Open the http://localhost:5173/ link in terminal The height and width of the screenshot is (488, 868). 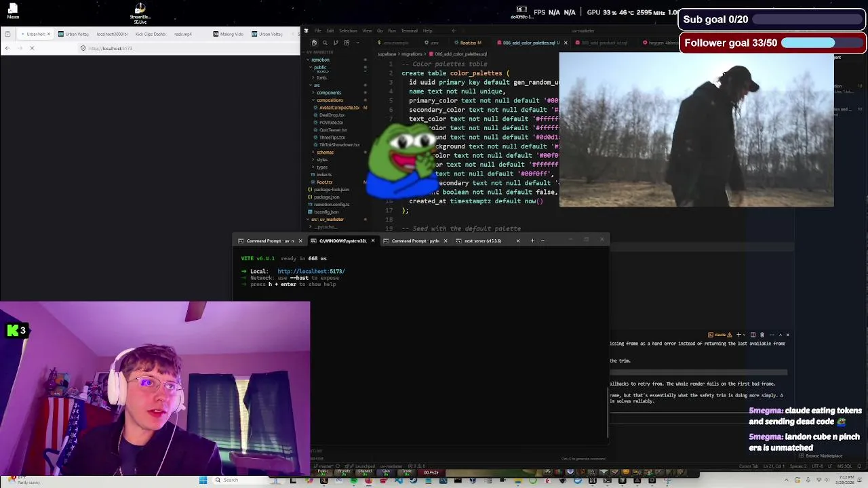tap(311, 271)
